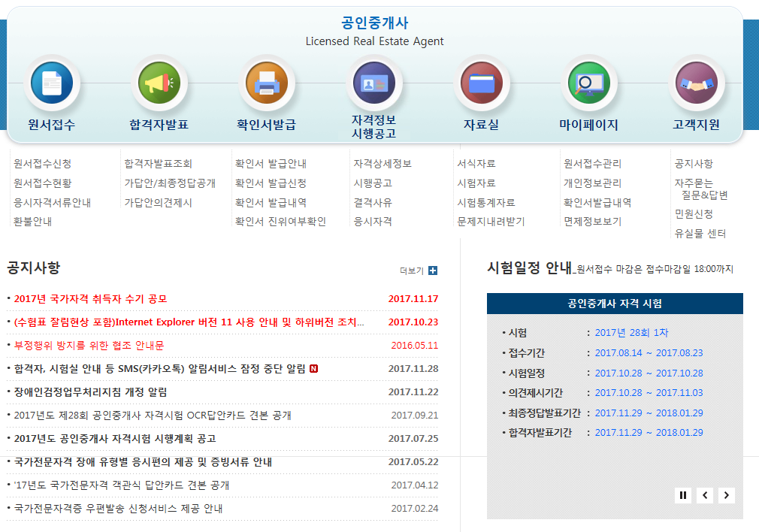
Task: Click the 문제지내려받기 link
Action: pyautogui.click(x=491, y=222)
